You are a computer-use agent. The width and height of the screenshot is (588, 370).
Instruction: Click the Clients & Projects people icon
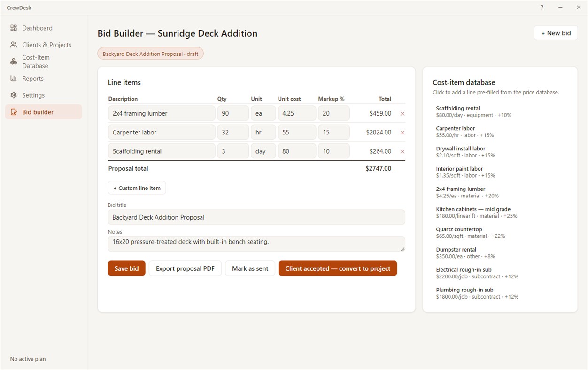(x=14, y=45)
